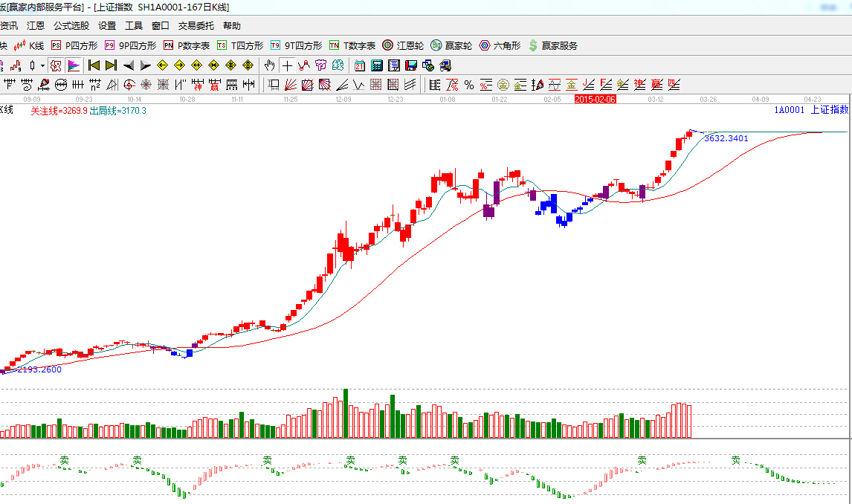Open the 江恩轮 Gann wheel

[x=403, y=45]
